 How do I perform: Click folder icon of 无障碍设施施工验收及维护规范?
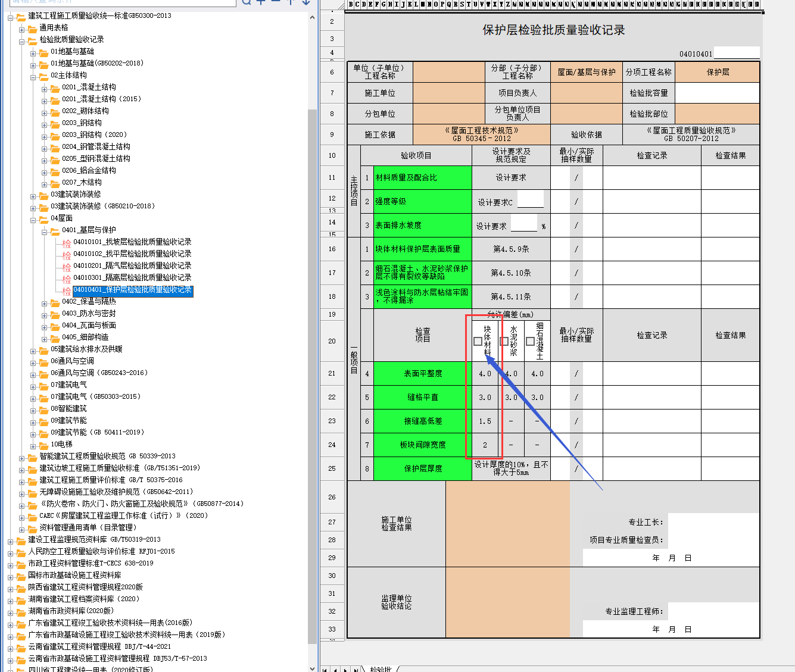[x=32, y=492]
